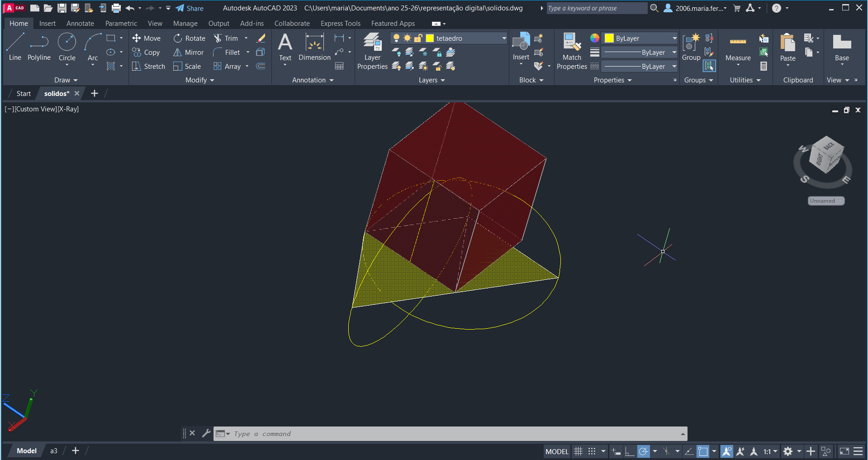This screenshot has width=868, height=460.
Task: Switch to the Annotate ribbon tab
Action: pos(80,24)
